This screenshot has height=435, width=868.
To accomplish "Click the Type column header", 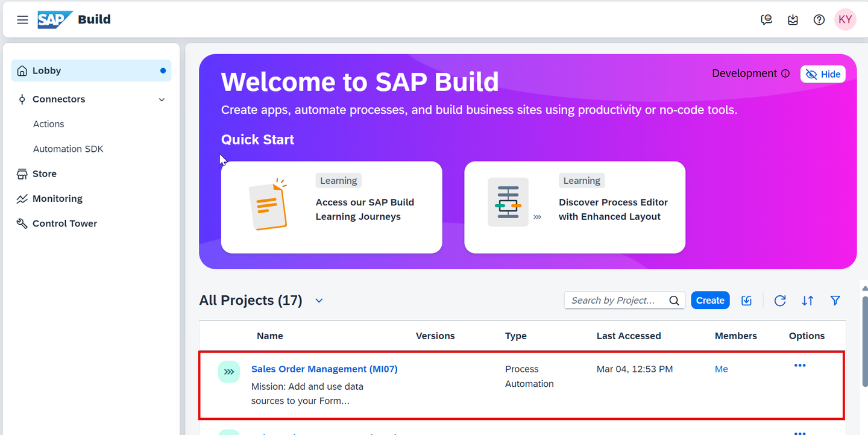I will click(x=516, y=336).
